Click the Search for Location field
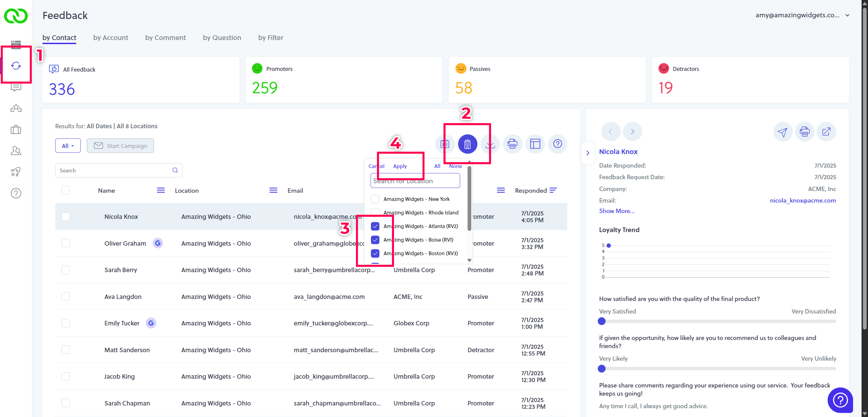868x417 pixels. [x=415, y=181]
